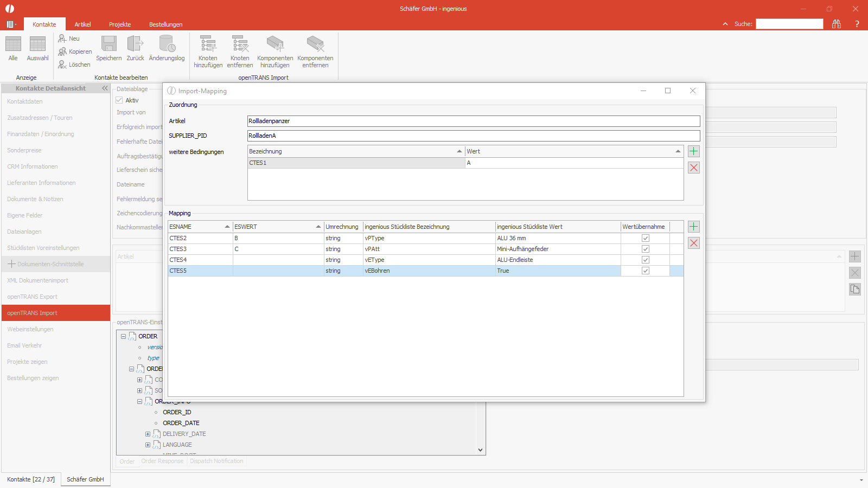Save with the Speichern icon
This screenshot has height=488, width=868.
click(x=109, y=49)
